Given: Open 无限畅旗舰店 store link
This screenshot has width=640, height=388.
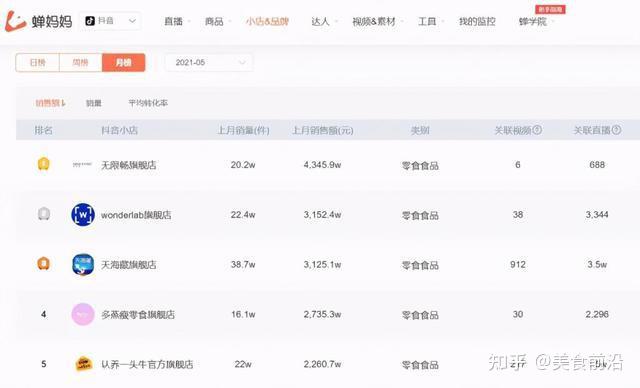Looking at the screenshot, I should point(129,165).
